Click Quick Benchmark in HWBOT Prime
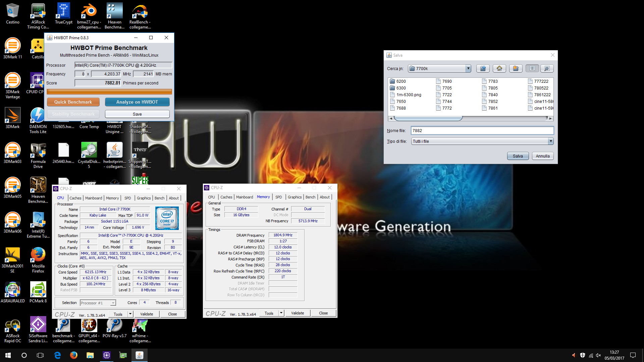Viewport: 644px width, 362px height. coord(73,102)
